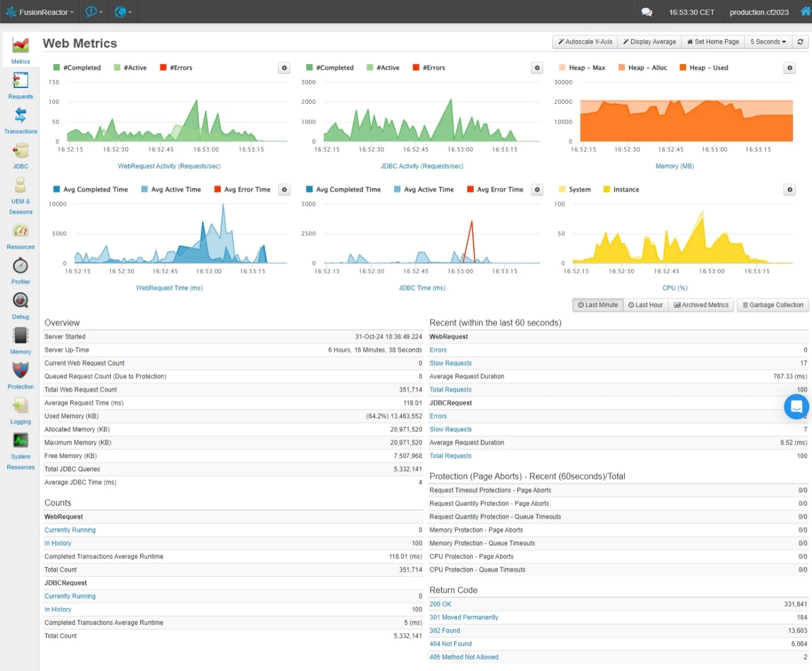812x671 pixels.
Task: Open JDBCRequest In History link
Action: point(58,610)
